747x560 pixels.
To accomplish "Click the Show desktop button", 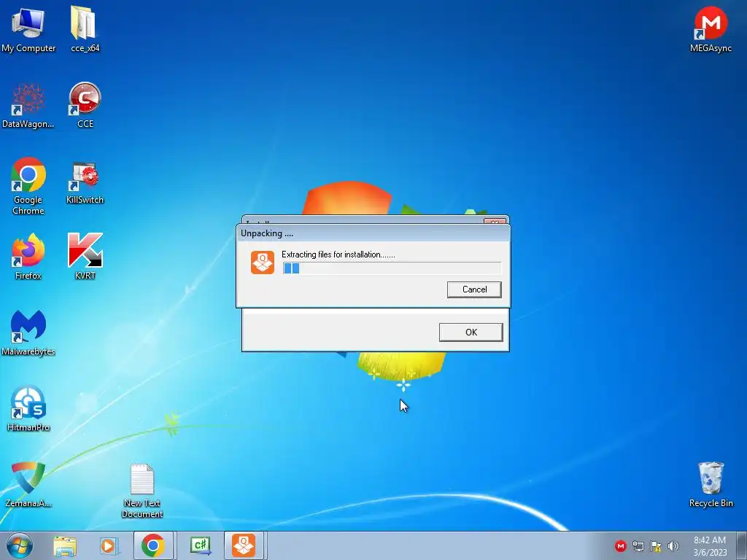I will click(743, 545).
